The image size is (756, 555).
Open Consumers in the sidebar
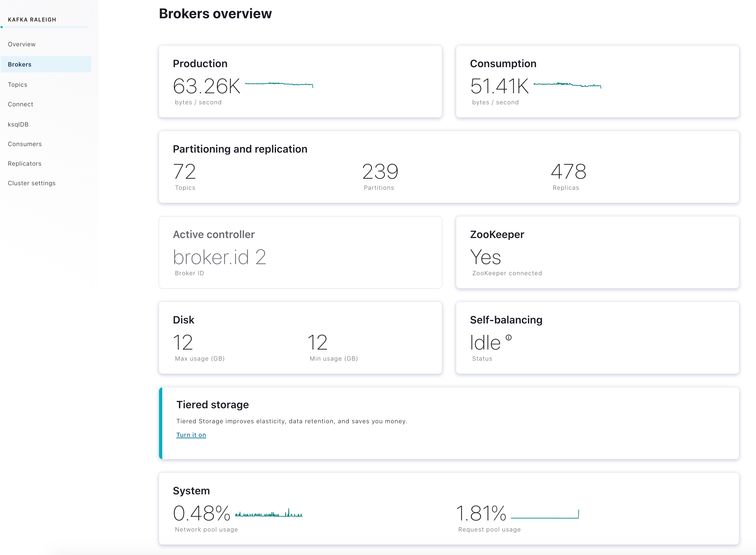(x=25, y=144)
